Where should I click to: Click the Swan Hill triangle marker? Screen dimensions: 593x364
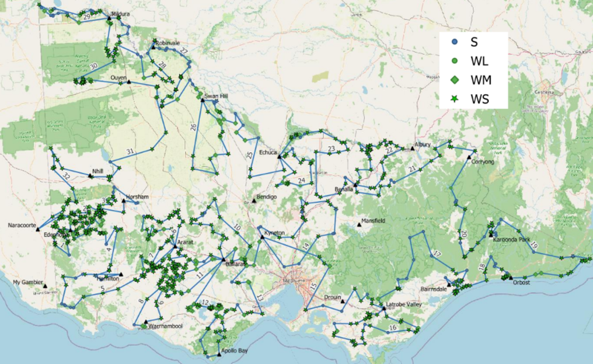(202, 100)
